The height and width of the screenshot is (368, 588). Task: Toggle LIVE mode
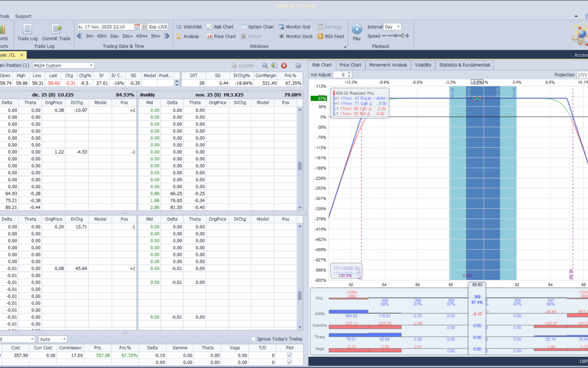[163, 27]
